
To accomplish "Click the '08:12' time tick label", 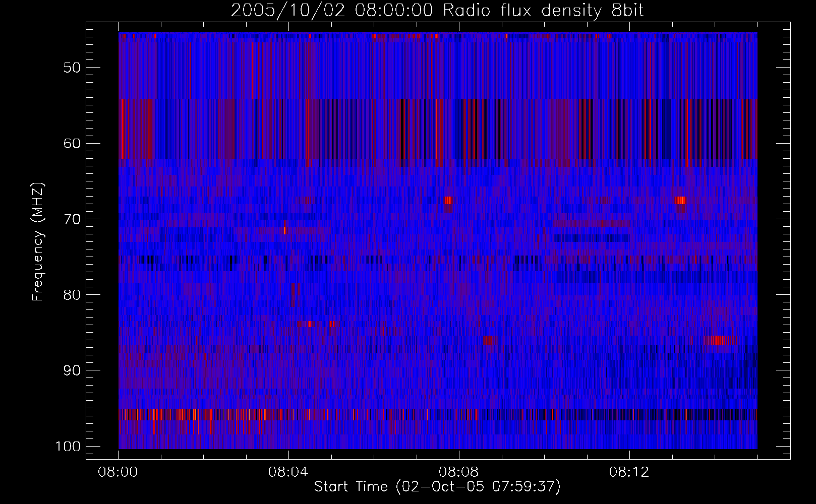I will point(629,472).
